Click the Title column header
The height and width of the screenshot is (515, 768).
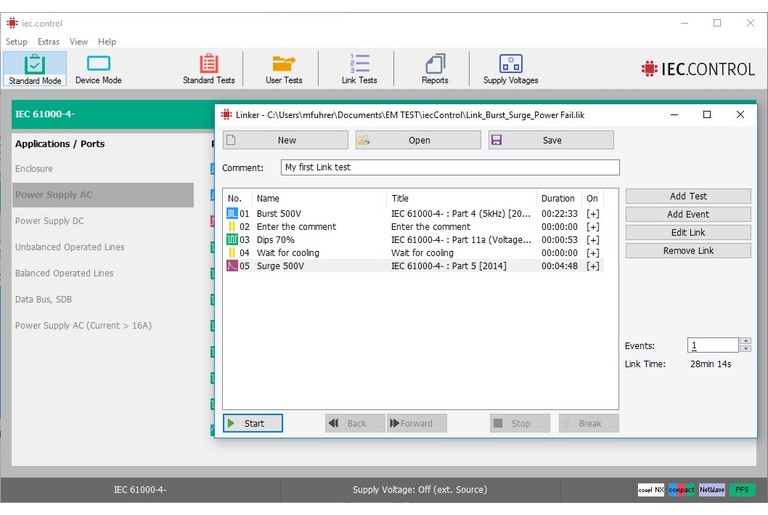pos(461,198)
